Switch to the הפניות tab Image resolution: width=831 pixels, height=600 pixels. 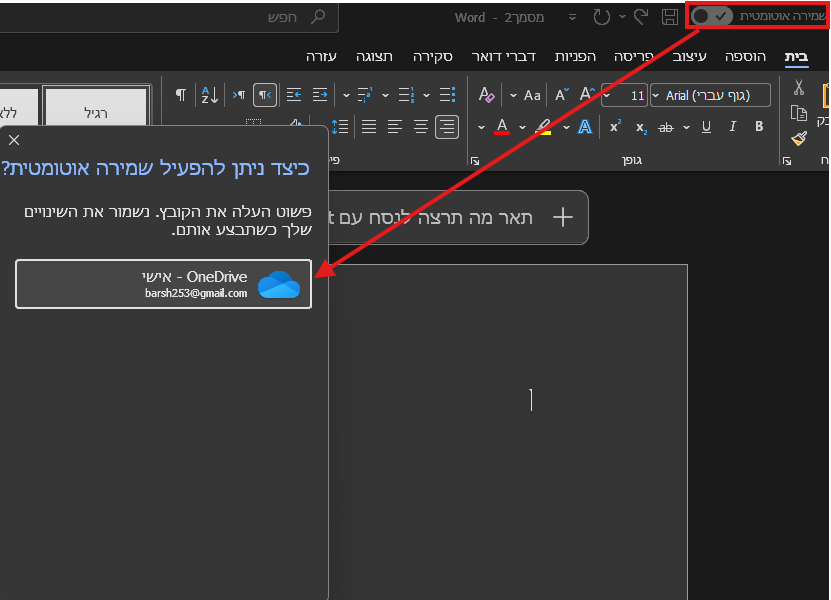click(575, 57)
